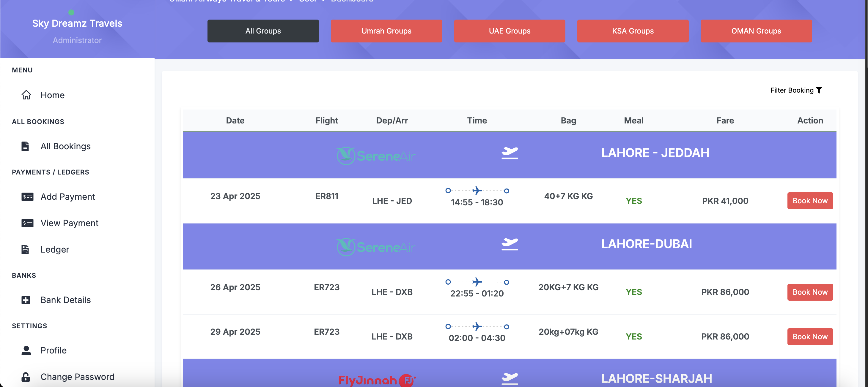This screenshot has width=868, height=387.
Task: Book Now for 26 Apr ER723 flight
Action: pos(810,292)
